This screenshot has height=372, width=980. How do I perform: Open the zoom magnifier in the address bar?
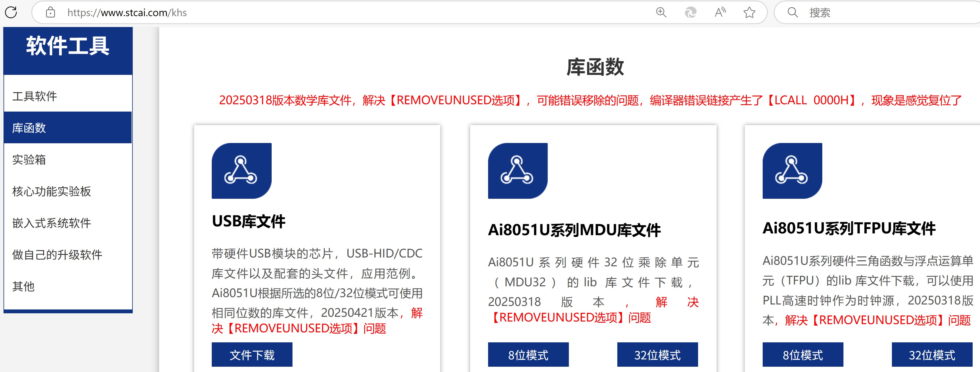tap(661, 13)
